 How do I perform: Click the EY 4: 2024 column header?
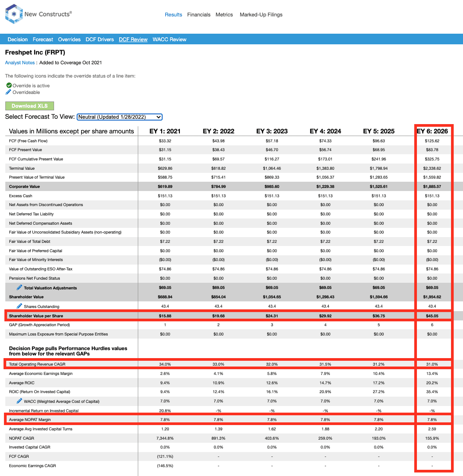[325, 131]
